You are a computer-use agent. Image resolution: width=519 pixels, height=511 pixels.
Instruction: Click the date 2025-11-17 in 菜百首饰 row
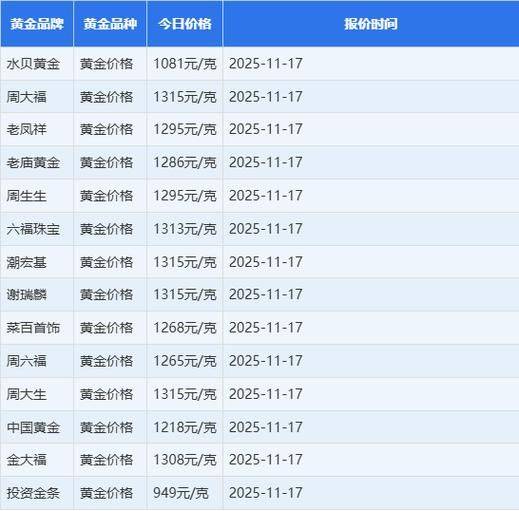click(266, 328)
